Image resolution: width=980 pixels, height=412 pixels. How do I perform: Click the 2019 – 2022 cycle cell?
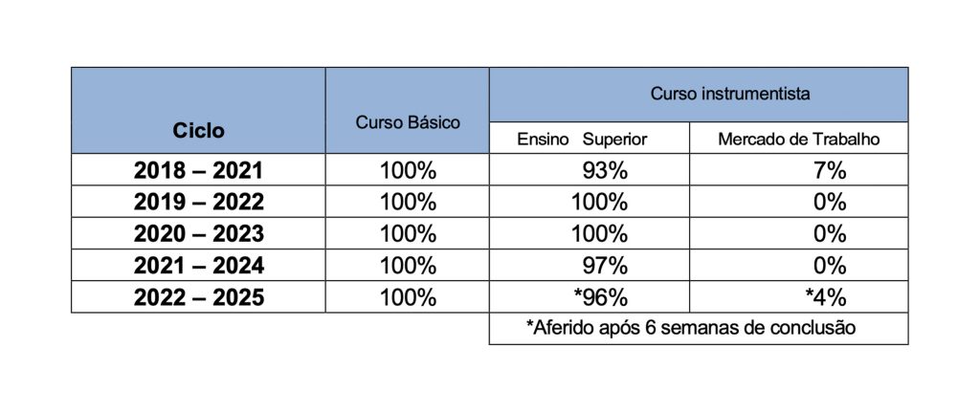click(x=198, y=203)
